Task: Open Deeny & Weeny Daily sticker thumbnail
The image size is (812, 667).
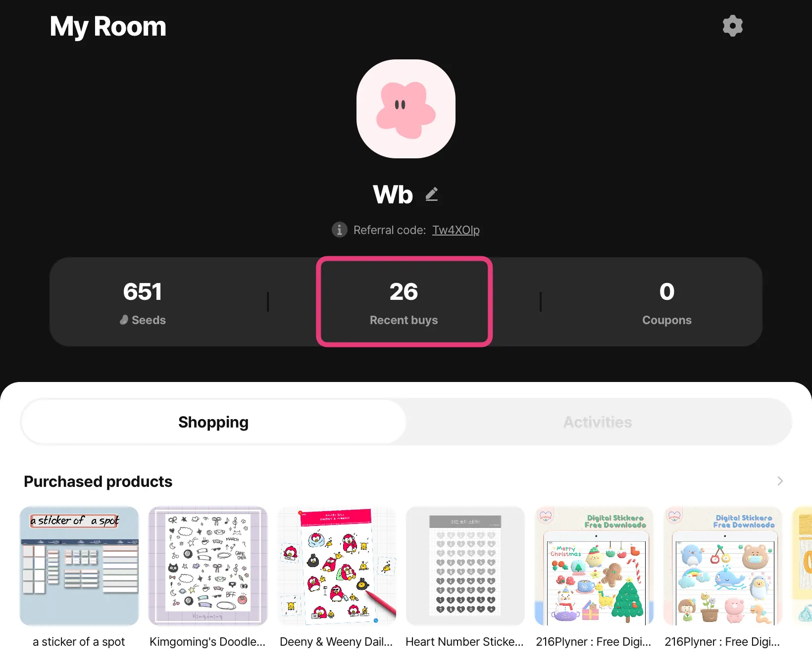Action: [337, 566]
